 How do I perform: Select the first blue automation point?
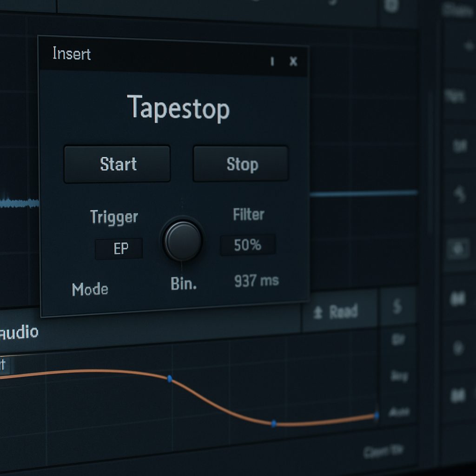pyautogui.click(x=170, y=379)
